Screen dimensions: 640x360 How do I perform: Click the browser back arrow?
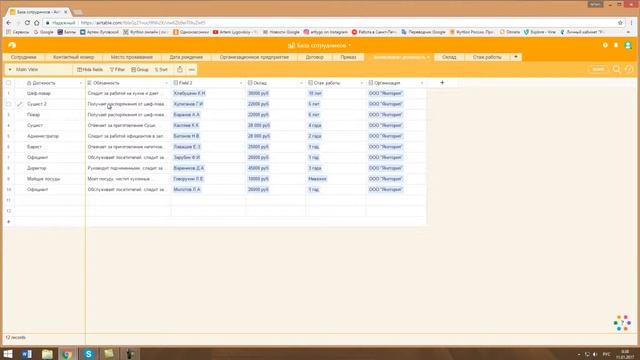9,23
